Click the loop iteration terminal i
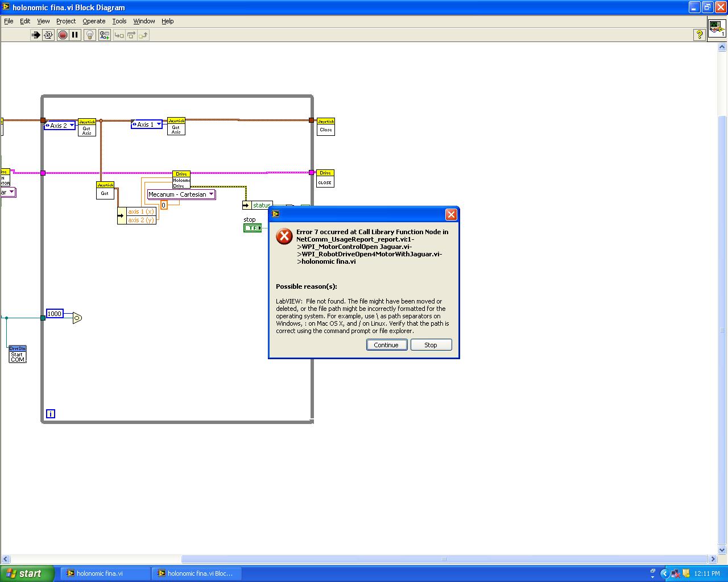 pos(50,414)
